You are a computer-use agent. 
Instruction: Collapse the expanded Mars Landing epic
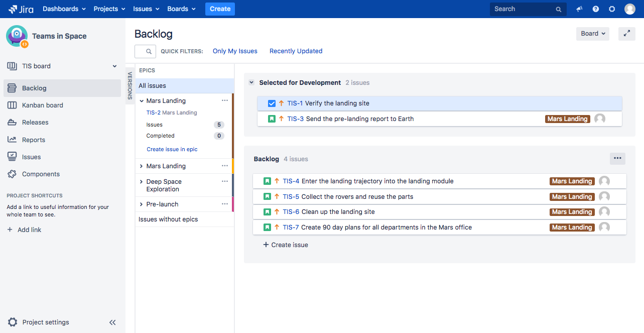pyautogui.click(x=142, y=101)
